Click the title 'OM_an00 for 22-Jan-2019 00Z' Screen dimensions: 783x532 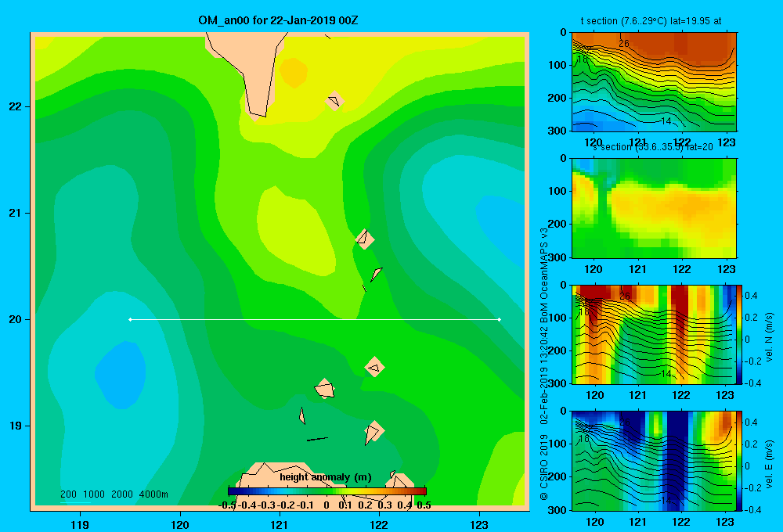tap(278, 20)
